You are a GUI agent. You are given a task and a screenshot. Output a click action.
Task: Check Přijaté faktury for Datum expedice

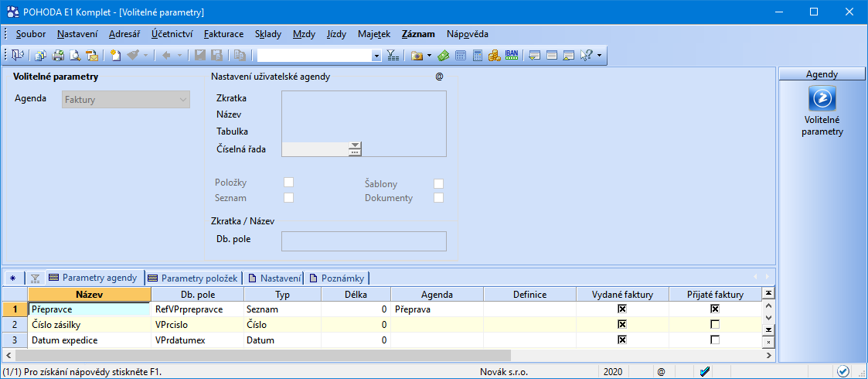click(715, 340)
